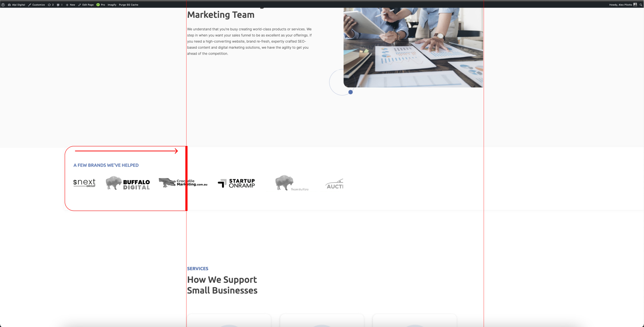Open the Alpi Digital site menu
Image resolution: width=644 pixels, height=327 pixels.
pos(16,5)
